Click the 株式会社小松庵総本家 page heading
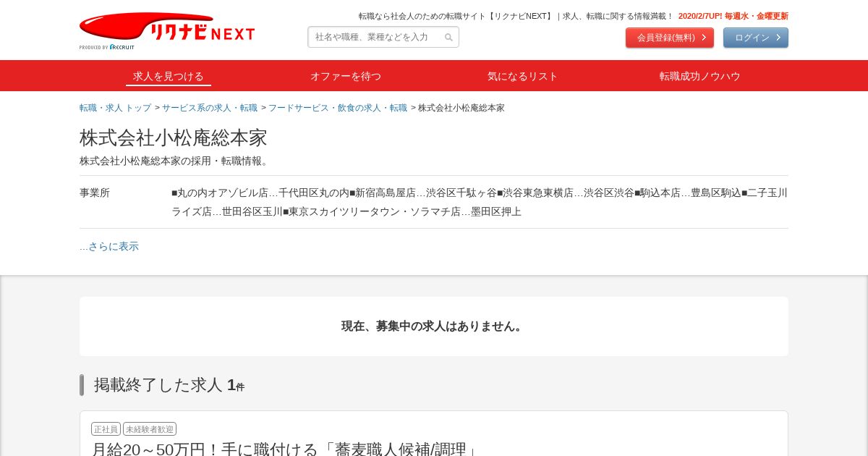868x456 pixels. (174, 138)
